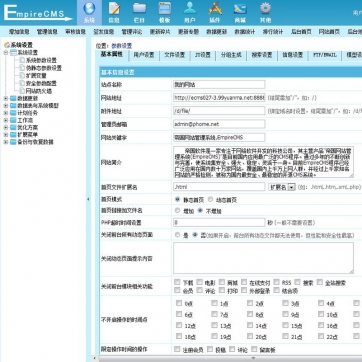
Task: Switch to the 搜索设置 tab
Action: (262, 55)
